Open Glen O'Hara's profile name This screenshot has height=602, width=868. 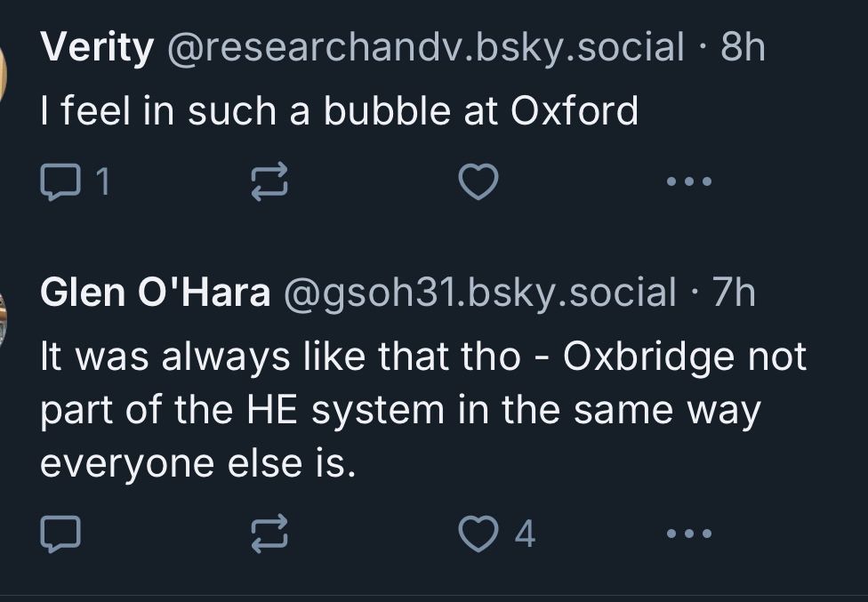pos(156,293)
